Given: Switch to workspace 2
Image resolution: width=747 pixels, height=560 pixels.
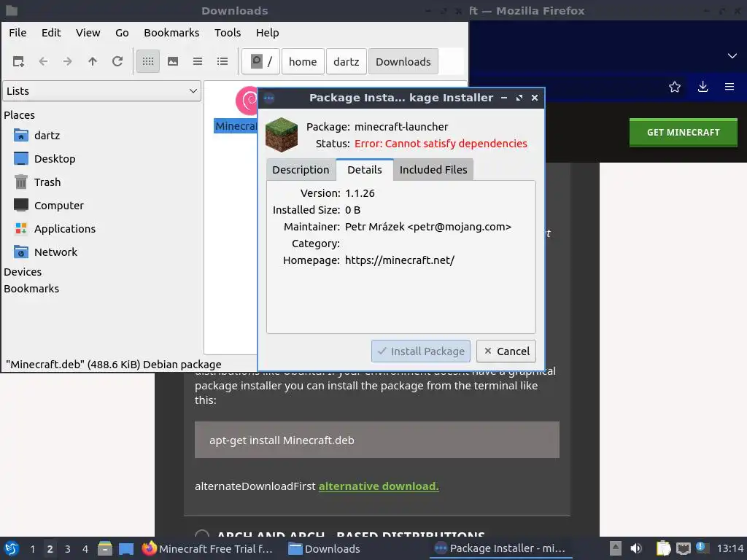Looking at the screenshot, I should [x=50, y=549].
